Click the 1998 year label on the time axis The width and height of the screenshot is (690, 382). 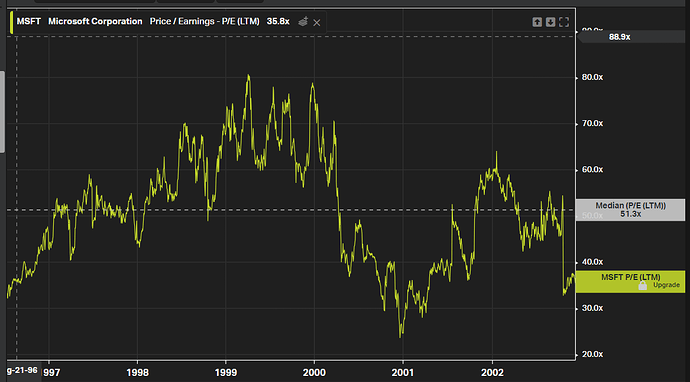click(138, 373)
